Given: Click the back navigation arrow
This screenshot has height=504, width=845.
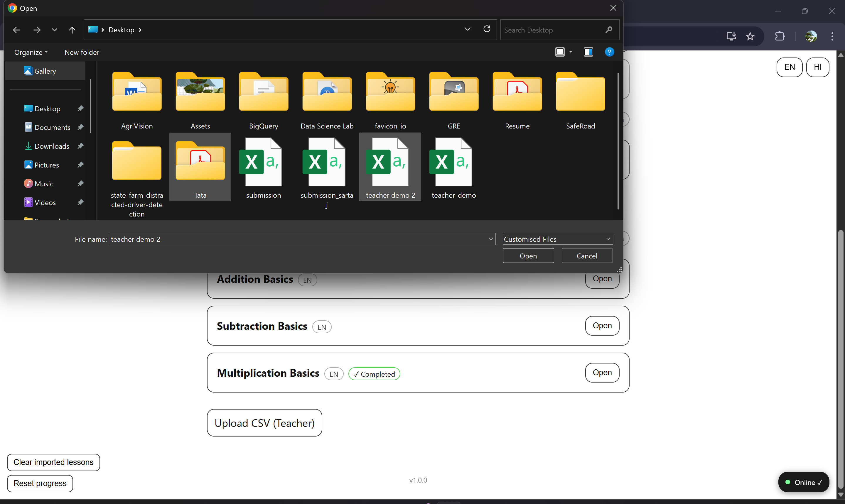Looking at the screenshot, I should [16, 30].
